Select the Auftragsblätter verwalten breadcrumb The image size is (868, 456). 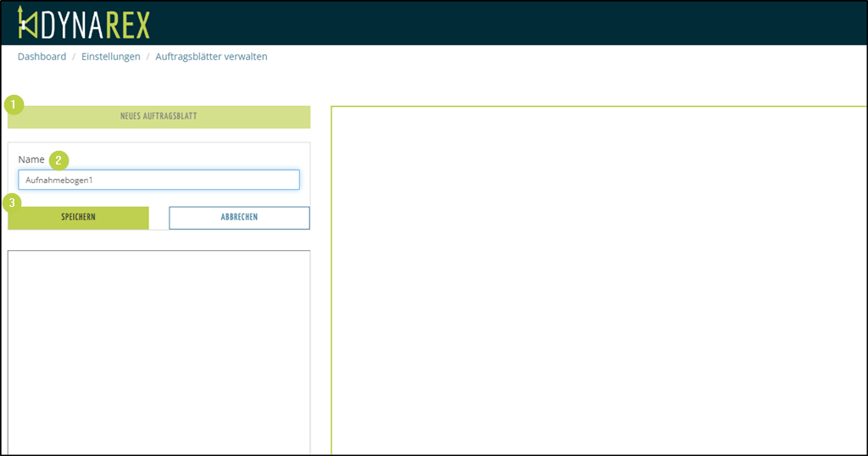point(211,57)
